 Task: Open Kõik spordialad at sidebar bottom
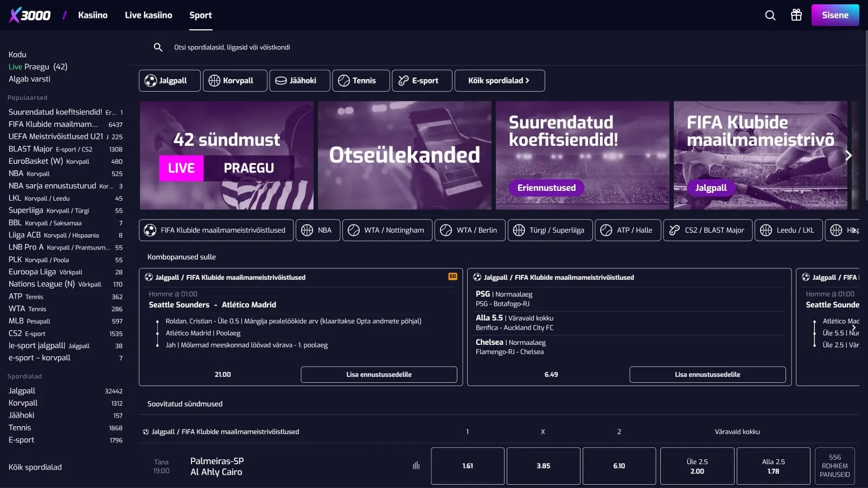coord(35,467)
